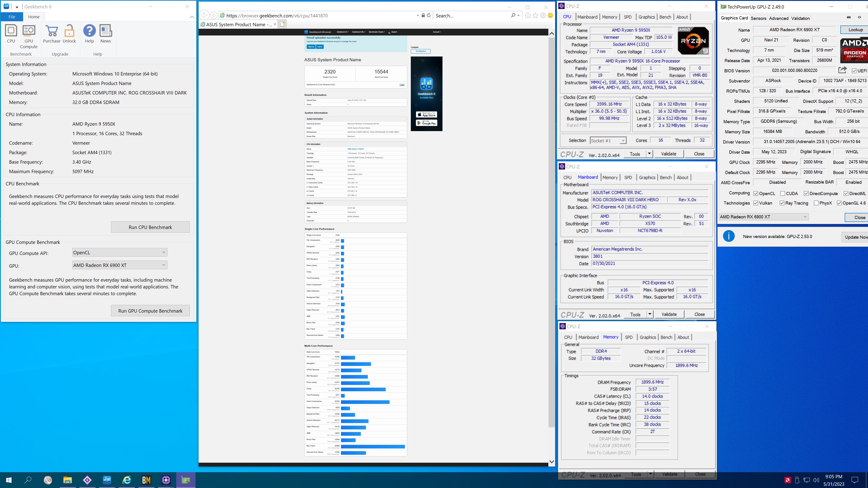Open File Explorer from taskbar
Viewport: 868px width, 488px height.
click(67, 480)
